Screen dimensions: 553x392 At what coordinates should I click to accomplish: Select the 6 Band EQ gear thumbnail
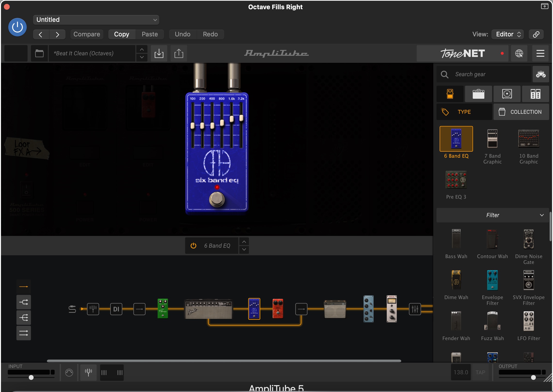pyautogui.click(x=456, y=139)
